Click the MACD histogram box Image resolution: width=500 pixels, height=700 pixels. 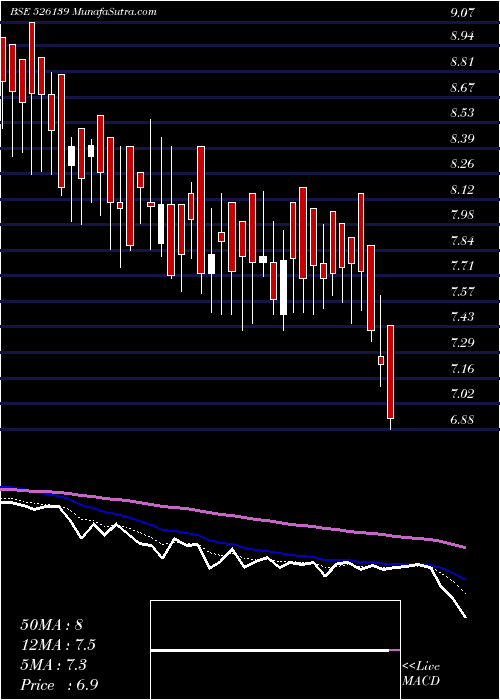[x=275, y=650]
